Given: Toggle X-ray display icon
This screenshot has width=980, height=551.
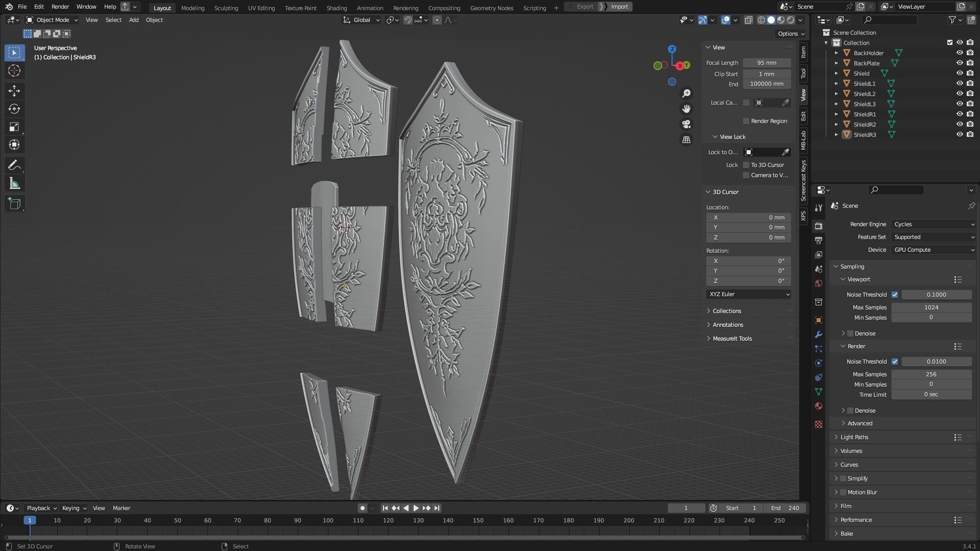Looking at the screenshot, I should (748, 20).
